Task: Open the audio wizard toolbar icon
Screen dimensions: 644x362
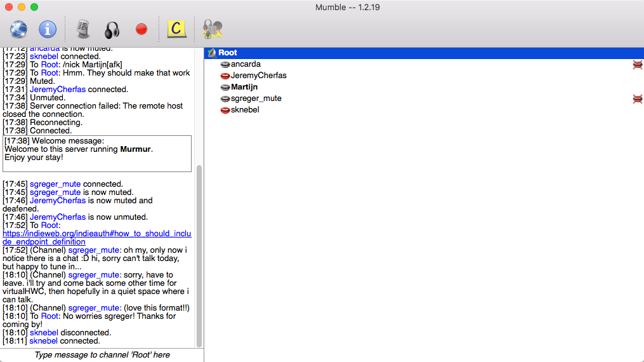Action: (x=213, y=29)
